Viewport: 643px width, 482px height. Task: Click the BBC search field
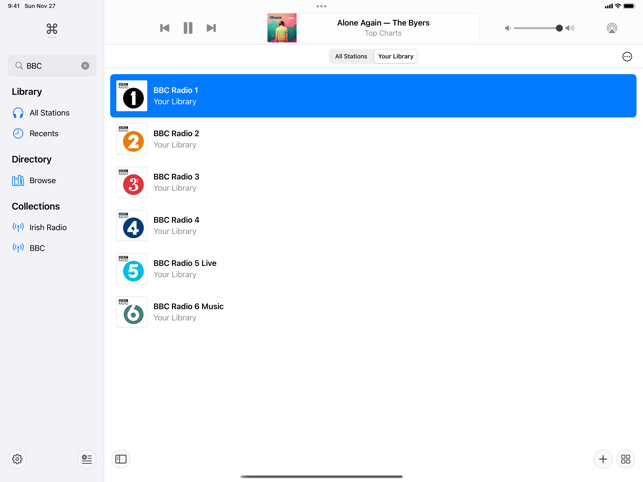(x=52, y=66)
